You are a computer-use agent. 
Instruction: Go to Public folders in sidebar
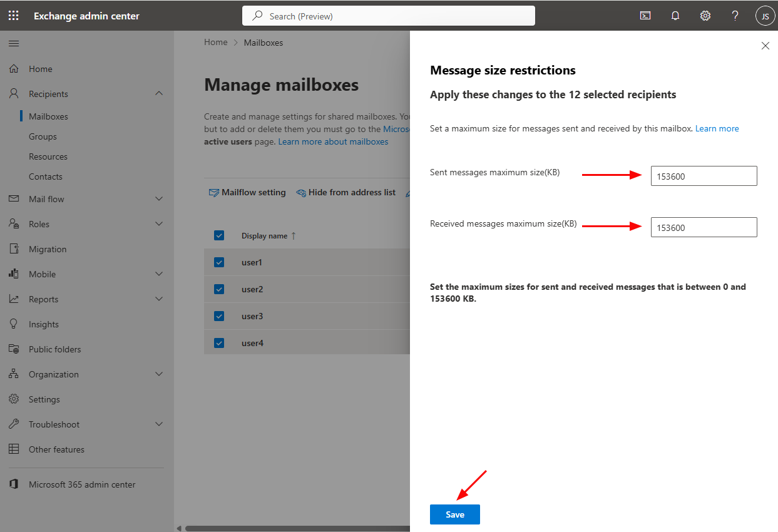[x=54, y=349]
